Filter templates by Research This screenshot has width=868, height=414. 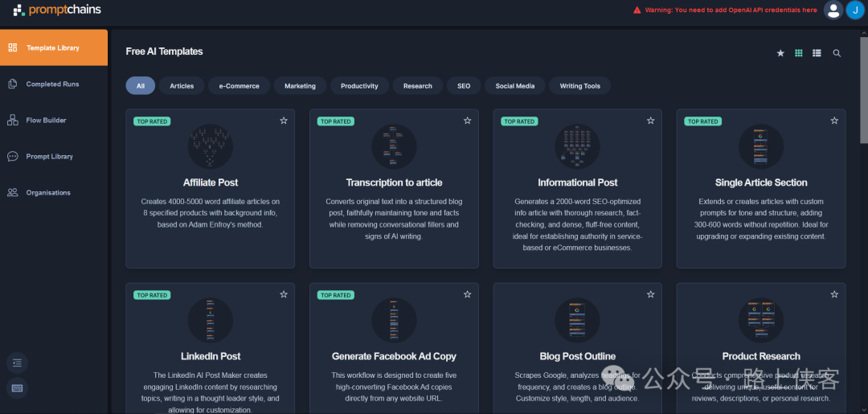(x=417, y=86)
